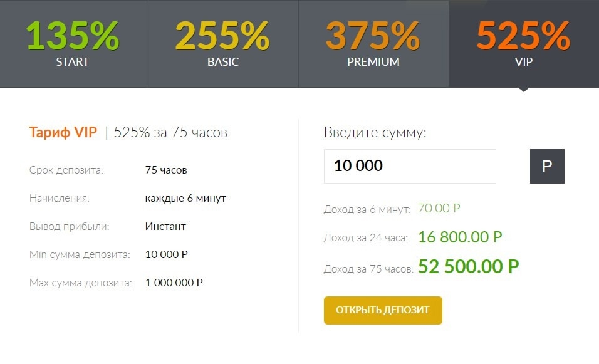599x364 pixels.
Task: Click the 1 000 000 Р maximum value
Action: pyautogui.click(x=174, y=283)
